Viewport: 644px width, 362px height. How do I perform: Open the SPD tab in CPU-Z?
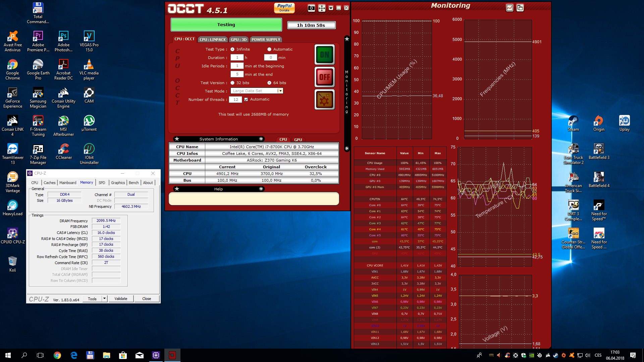click(x=102, y=183)
